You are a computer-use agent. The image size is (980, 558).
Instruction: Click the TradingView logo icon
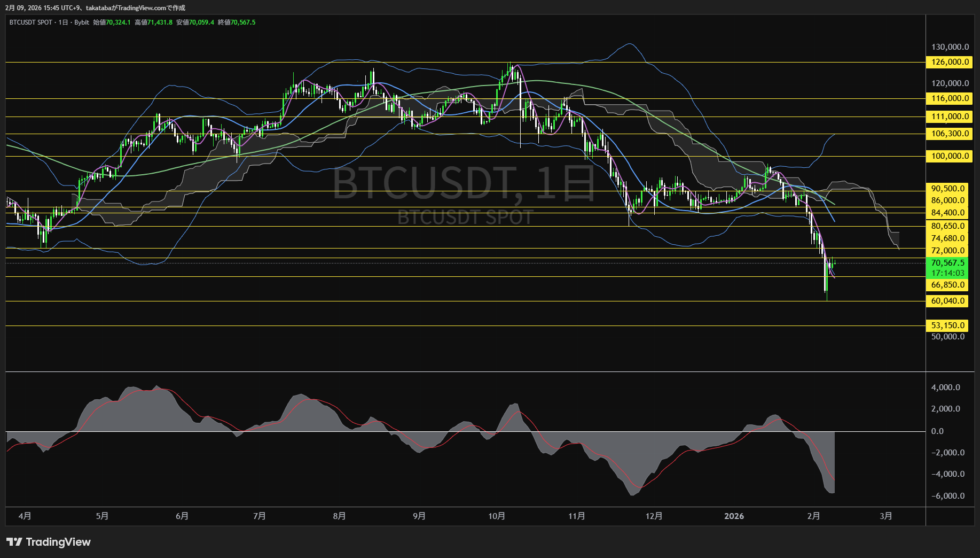(14, 542)
